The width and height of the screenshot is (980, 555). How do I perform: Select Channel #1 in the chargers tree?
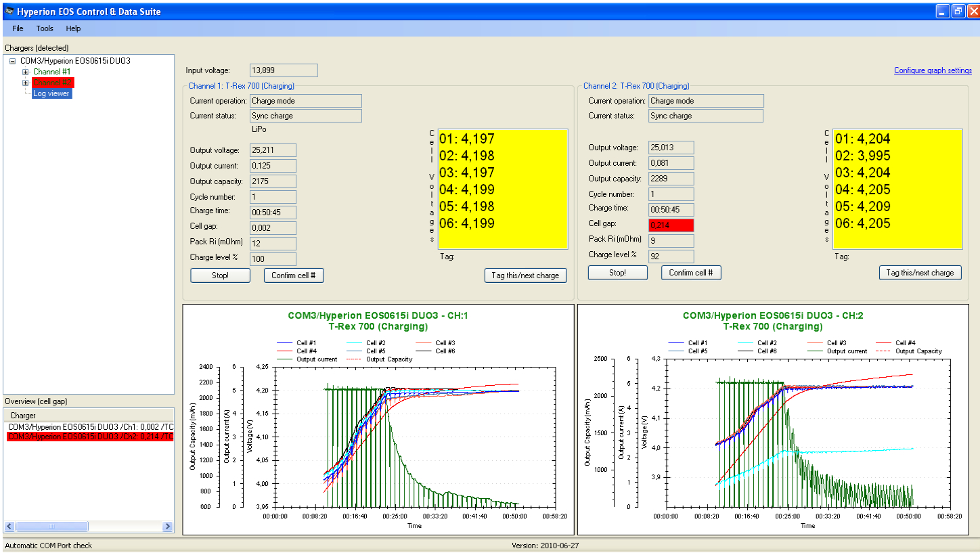(x=52, y=72)
